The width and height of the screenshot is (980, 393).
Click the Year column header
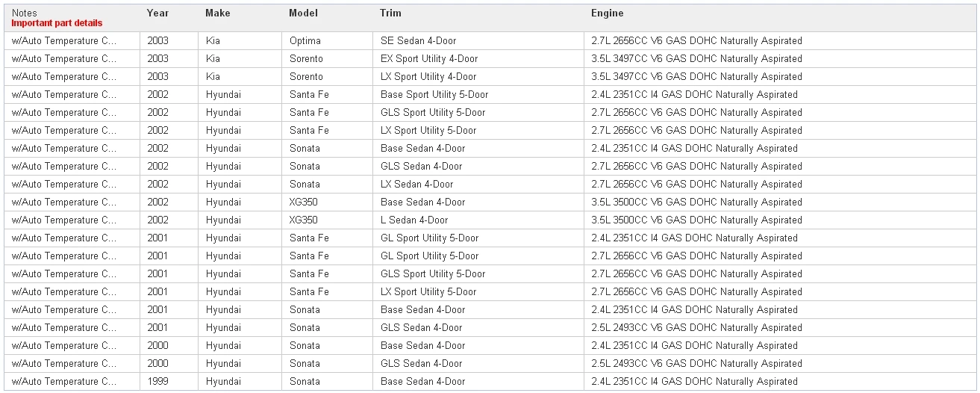pos(157,13)
